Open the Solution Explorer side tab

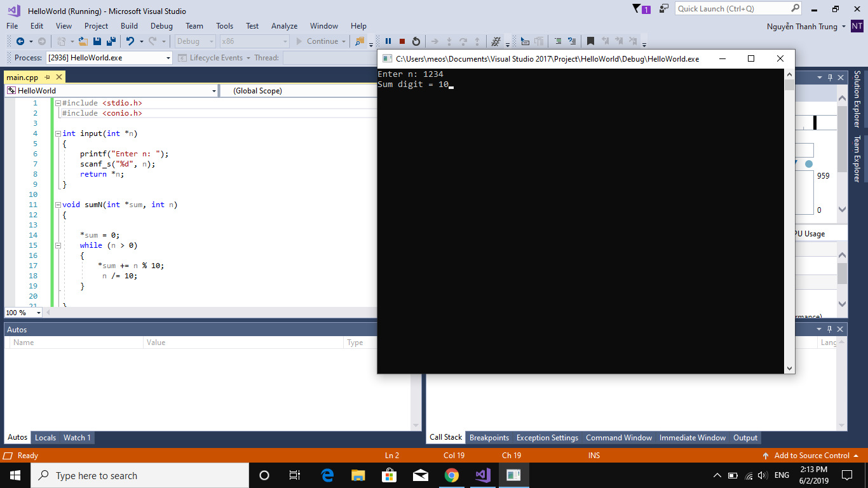[857, 100]
